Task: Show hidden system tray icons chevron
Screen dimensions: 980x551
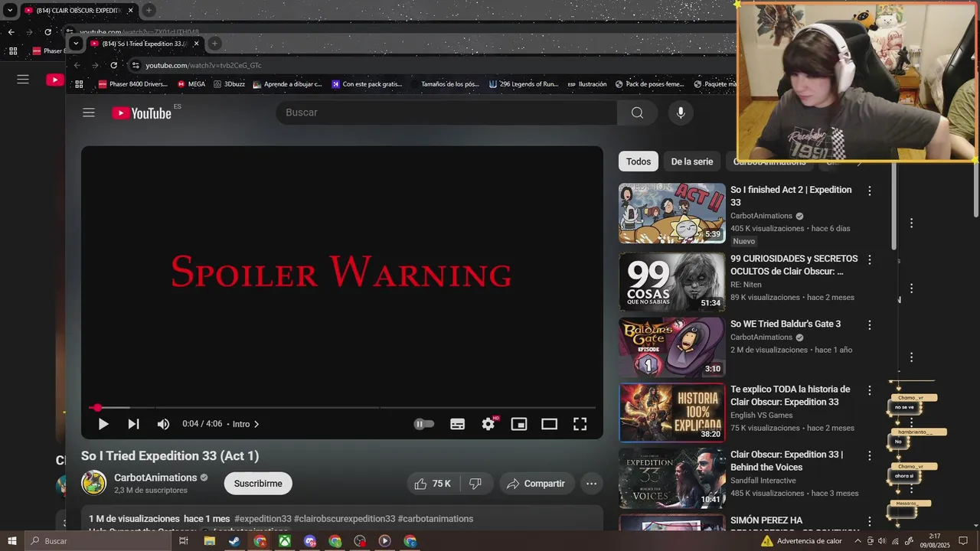Action: click(x=857, y=541)
